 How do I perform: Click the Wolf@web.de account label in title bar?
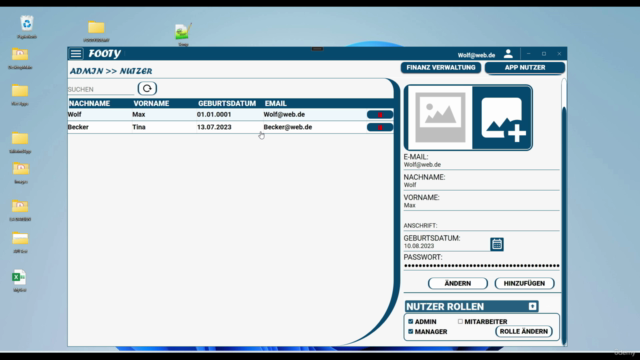click(x=476, y=55)
